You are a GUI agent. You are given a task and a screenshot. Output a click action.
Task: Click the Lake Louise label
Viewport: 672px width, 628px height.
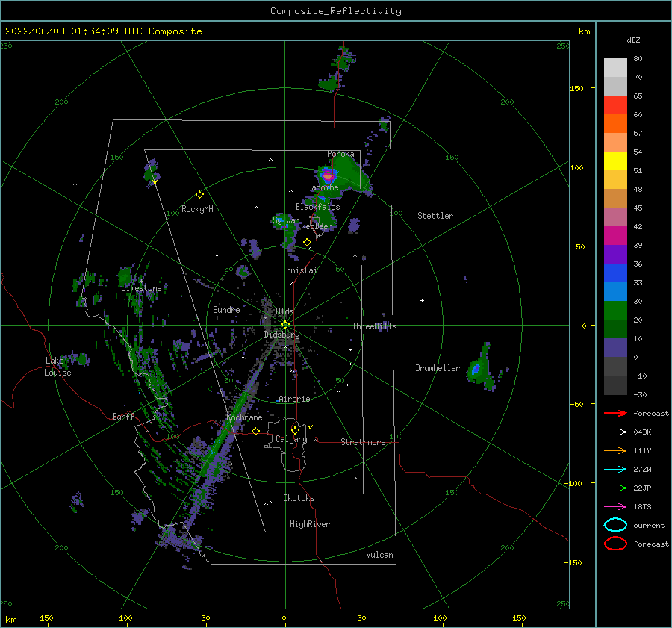pyautogui.click(x=57, y=367)
